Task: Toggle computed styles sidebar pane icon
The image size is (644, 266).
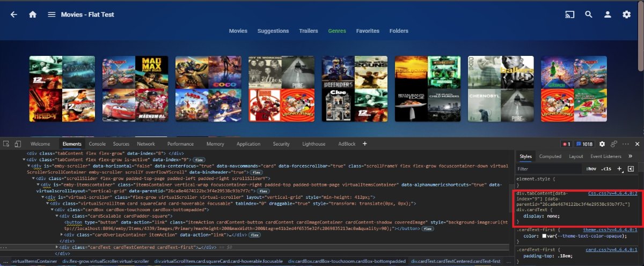Action: (631, 169)
